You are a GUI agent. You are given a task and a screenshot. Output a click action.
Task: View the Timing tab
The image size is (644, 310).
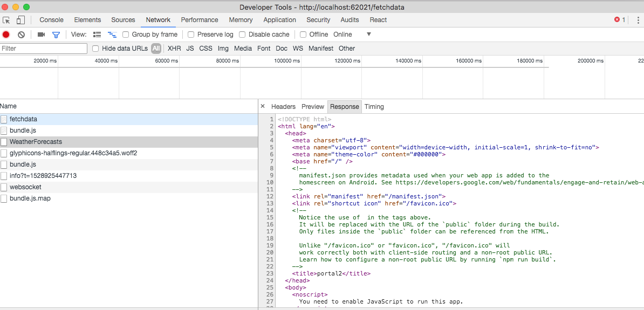point(374,106)
